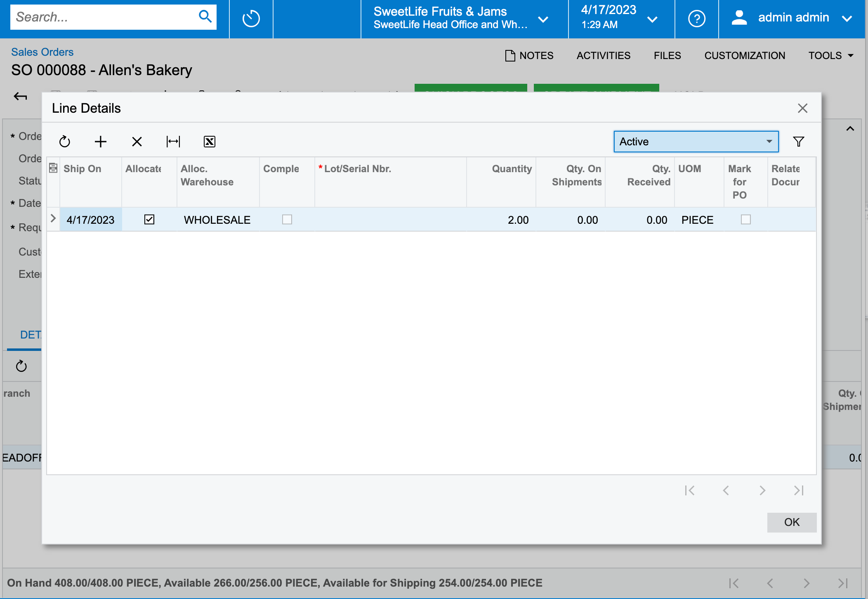This screenshot has width=868, height=599.
Task: Expand the admin admin user menu
Action: [x=847, y=19]
